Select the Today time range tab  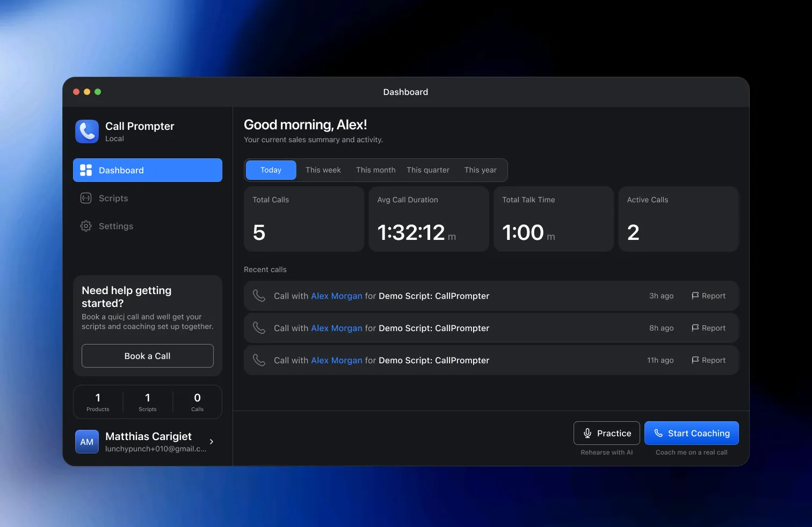click(x=271, y=170)
